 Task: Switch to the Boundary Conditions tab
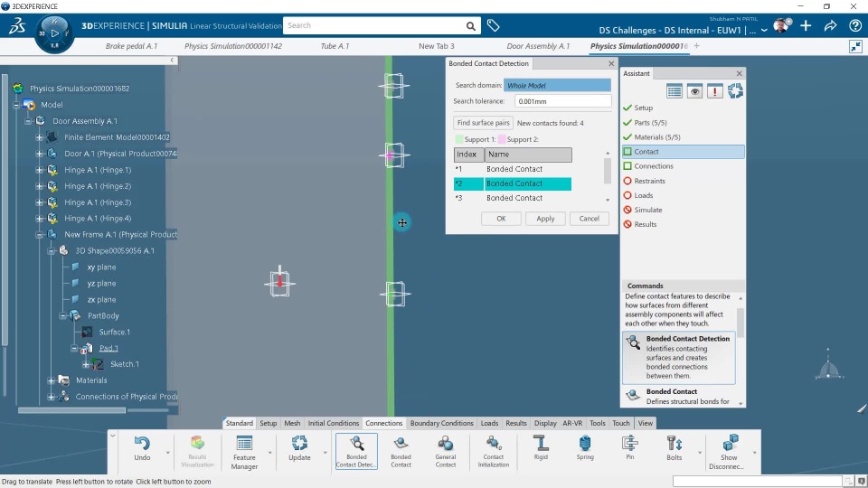[x=442, y=423]
